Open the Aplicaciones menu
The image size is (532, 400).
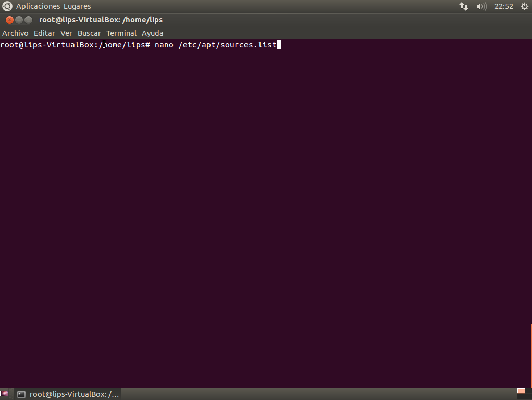coord(38,6)
